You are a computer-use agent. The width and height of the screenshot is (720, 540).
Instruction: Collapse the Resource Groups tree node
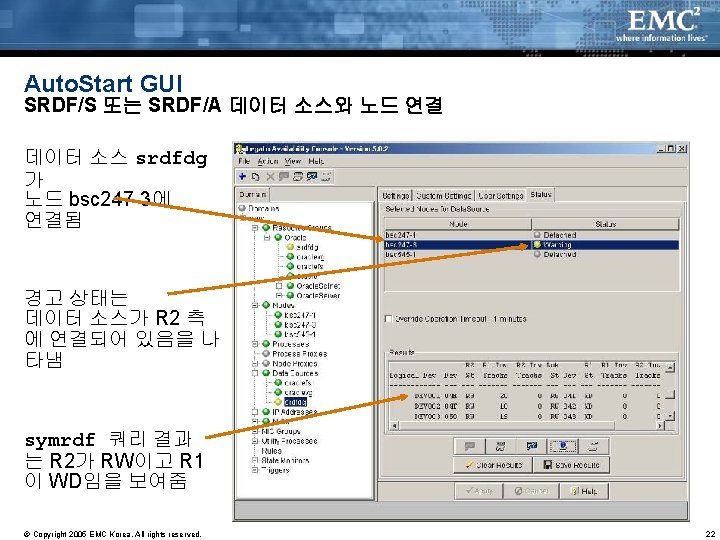255,228
